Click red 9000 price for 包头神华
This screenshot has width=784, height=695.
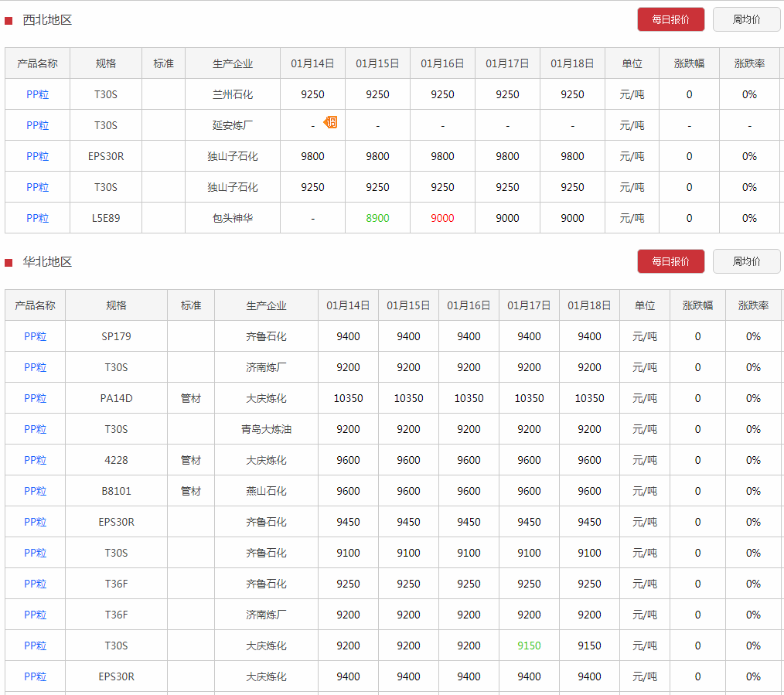pyautogui.click(x=442, y=219)
